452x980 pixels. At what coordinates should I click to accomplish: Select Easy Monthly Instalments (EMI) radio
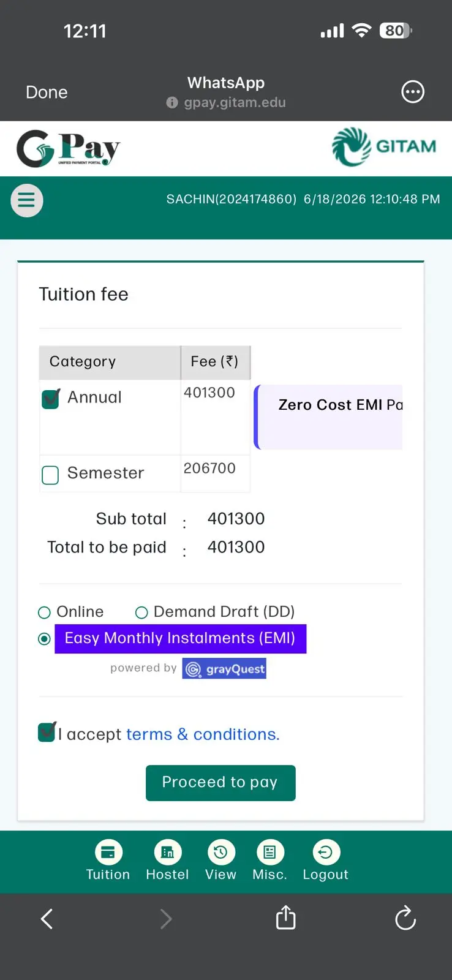point(44,639)
